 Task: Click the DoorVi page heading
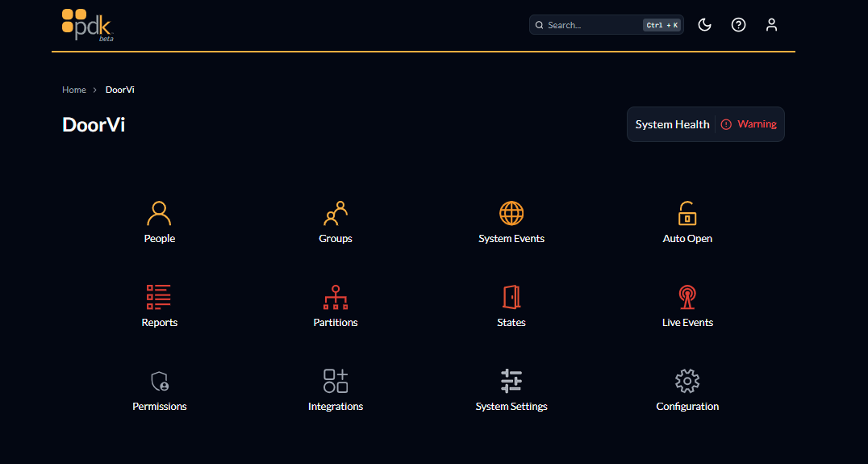[x=94, y=124]
